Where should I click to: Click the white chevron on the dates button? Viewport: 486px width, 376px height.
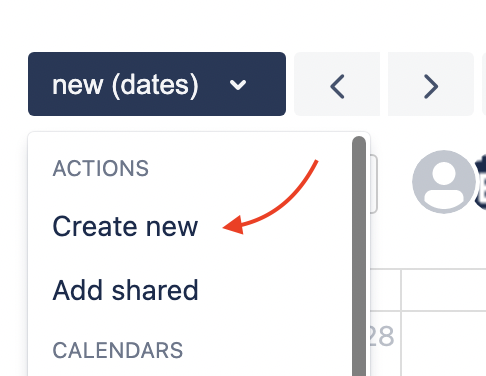(238, 85)
